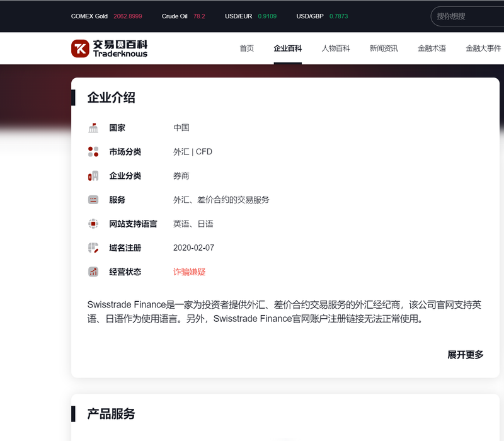Click the 国家 field label
The height and width of the screenshot is (441, 504).
click(x=117, y=128)
